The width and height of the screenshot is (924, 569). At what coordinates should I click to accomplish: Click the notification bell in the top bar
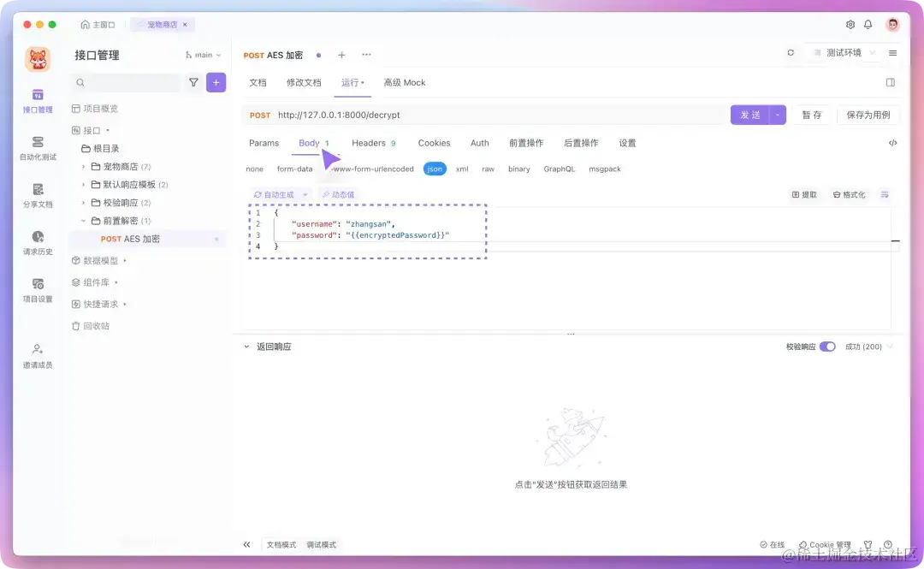(x=866, y=25)
